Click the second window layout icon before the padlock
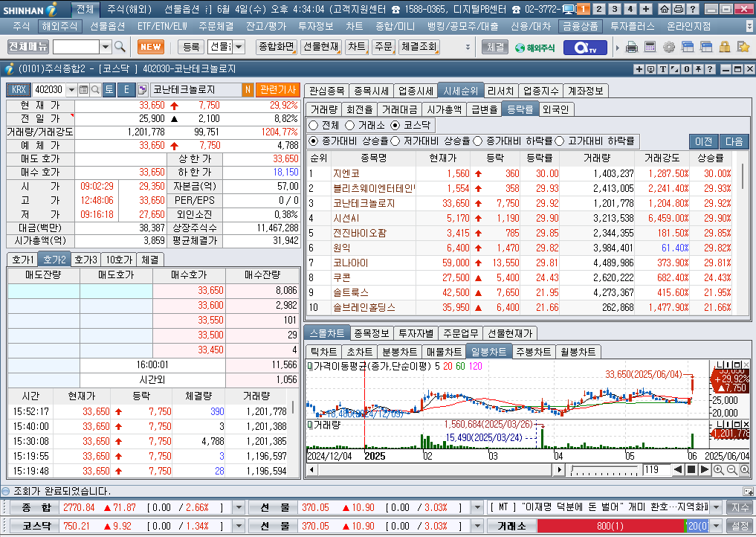756x537 pixels. [x=706, y=48]
